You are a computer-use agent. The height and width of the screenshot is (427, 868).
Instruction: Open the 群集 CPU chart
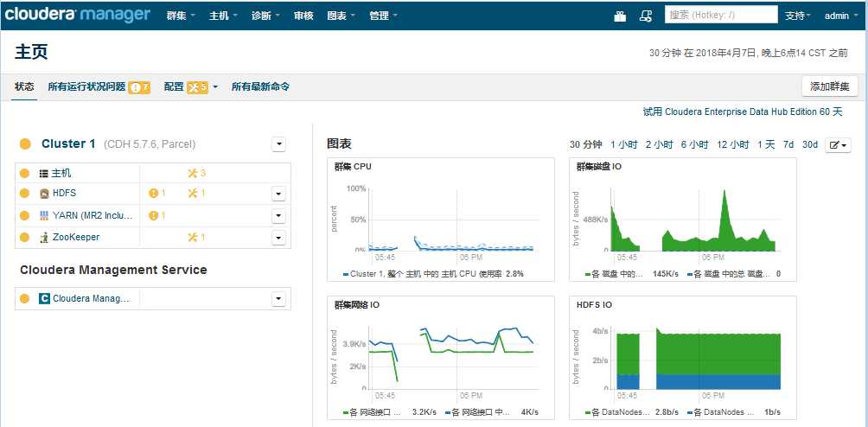[x=441, y=220]
